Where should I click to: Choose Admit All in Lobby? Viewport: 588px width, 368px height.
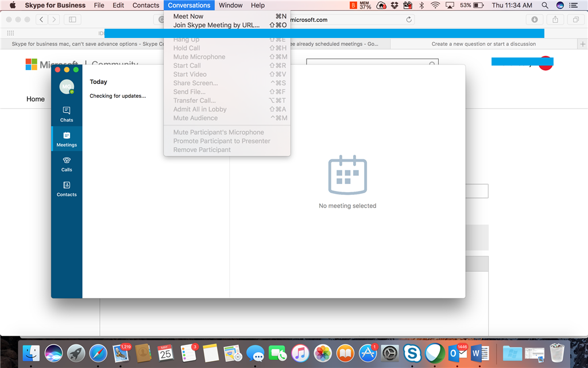pos(227,109)
